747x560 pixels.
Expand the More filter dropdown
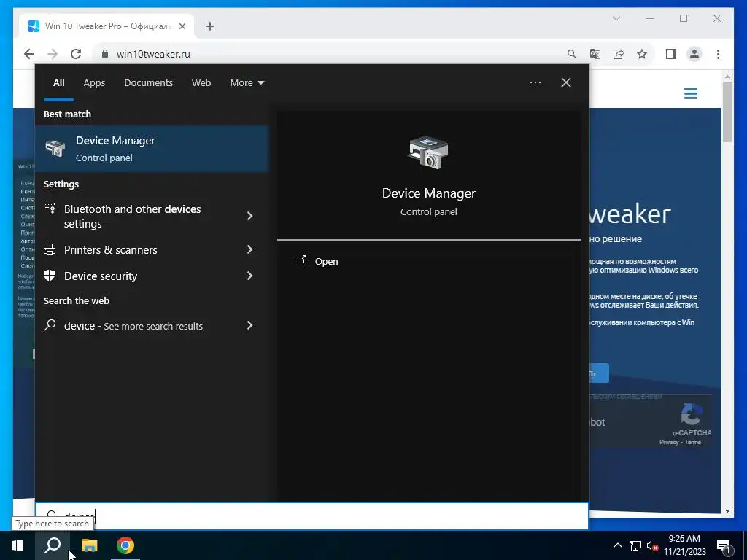247,82
